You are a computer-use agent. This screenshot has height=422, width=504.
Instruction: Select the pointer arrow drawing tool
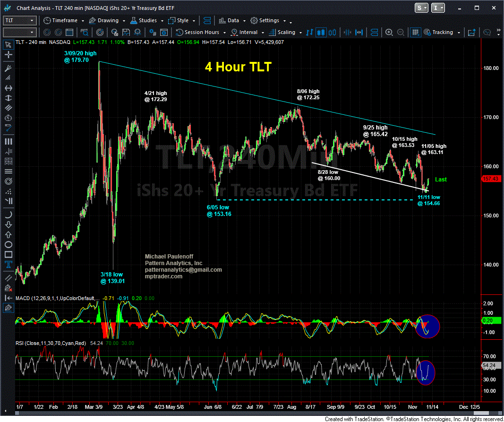(8, 44)
